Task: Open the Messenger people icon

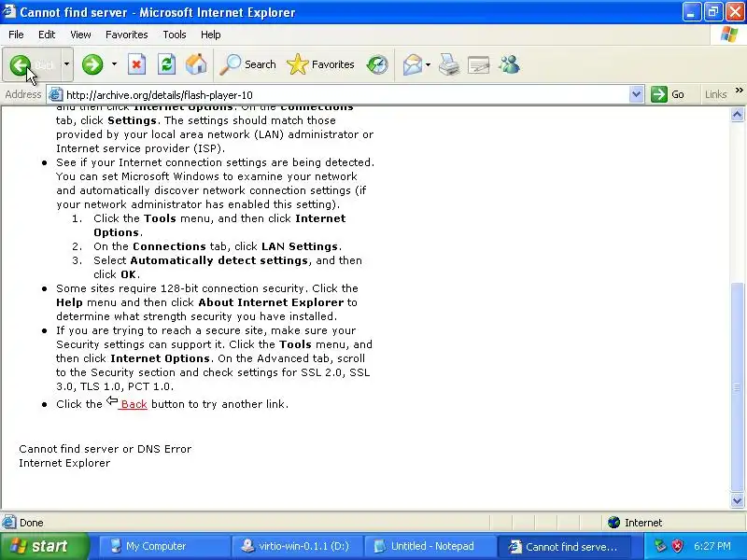Action: [509, 64]
